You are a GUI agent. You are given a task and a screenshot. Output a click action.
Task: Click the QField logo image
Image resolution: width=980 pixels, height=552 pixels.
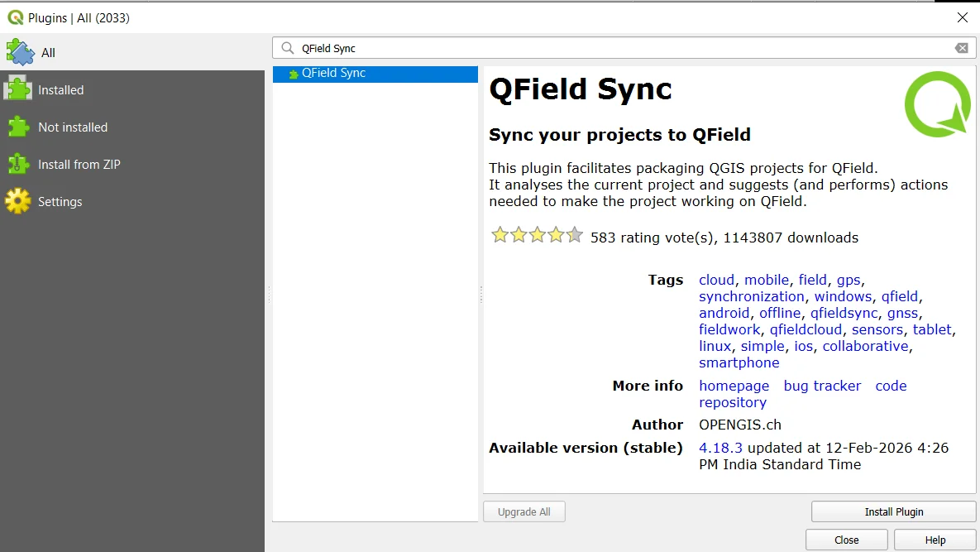click(939, 105)
